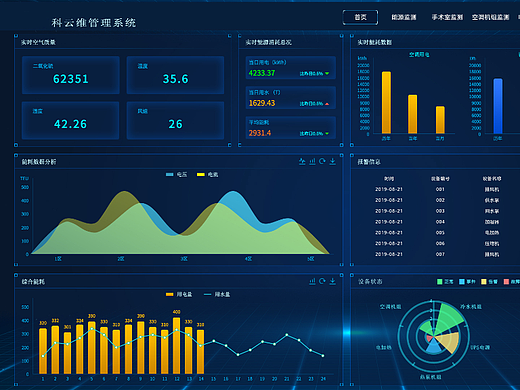The height and width of the screenshot is (390, 520).
Task: Open the 空调机组监测 tab
Action: 490,17
